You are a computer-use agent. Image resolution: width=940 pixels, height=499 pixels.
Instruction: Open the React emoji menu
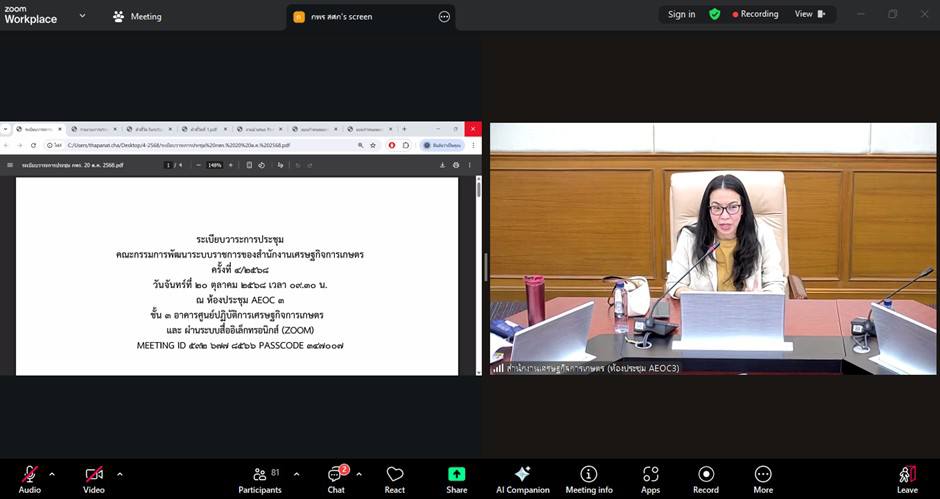[395, 477]
